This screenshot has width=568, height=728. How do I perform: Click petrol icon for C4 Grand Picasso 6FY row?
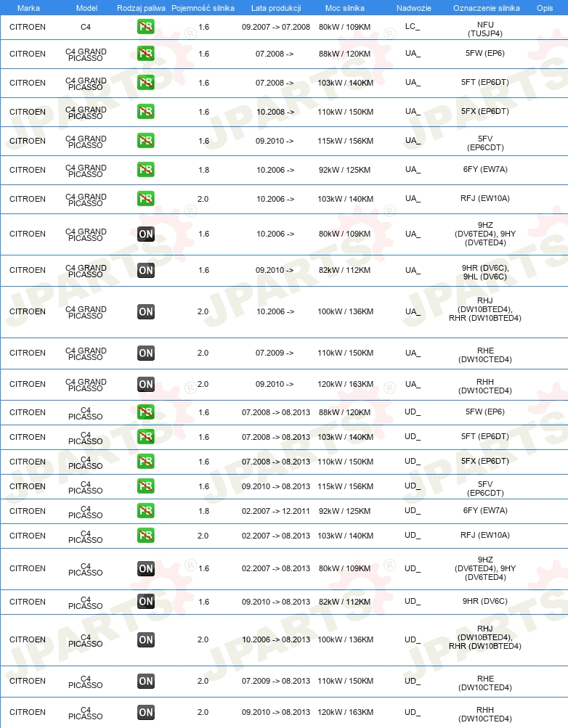click(146, 169)
